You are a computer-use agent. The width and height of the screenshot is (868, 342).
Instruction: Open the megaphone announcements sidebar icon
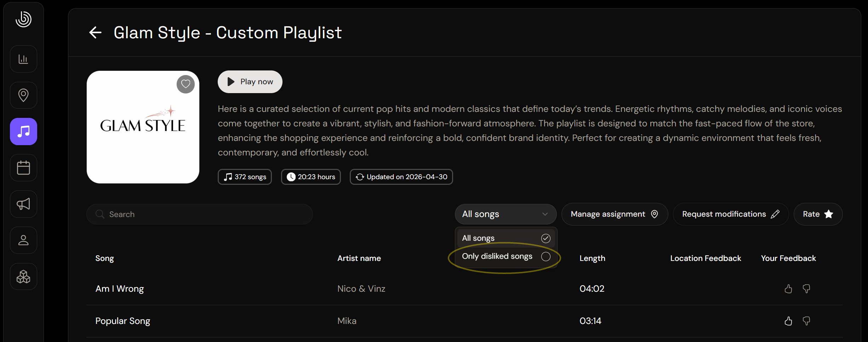tap(23, 204)
